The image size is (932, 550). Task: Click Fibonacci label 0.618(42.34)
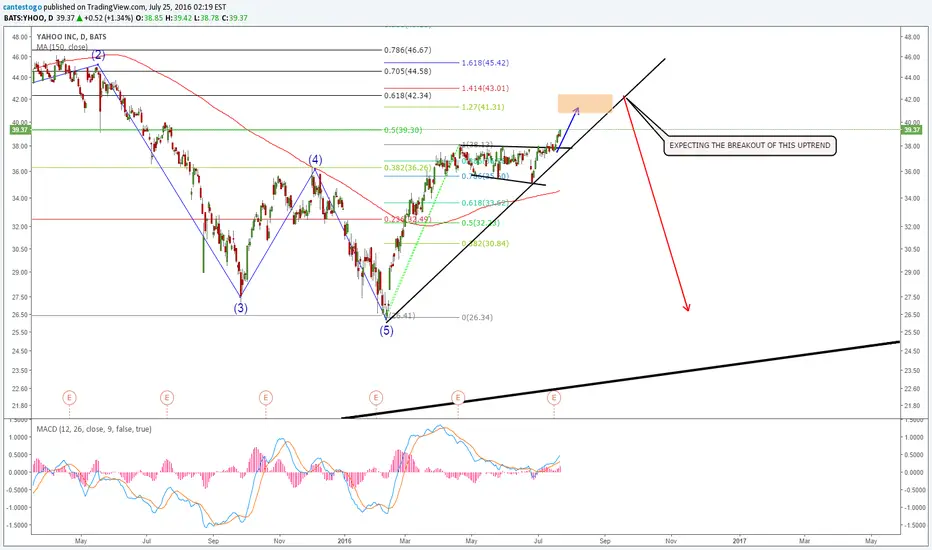tap(408, 96)
